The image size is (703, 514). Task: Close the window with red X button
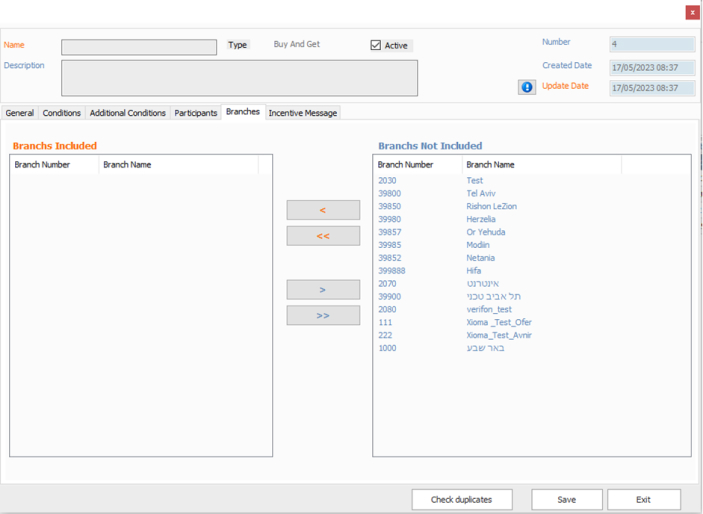pyautogui.click(x=692, y=12)
